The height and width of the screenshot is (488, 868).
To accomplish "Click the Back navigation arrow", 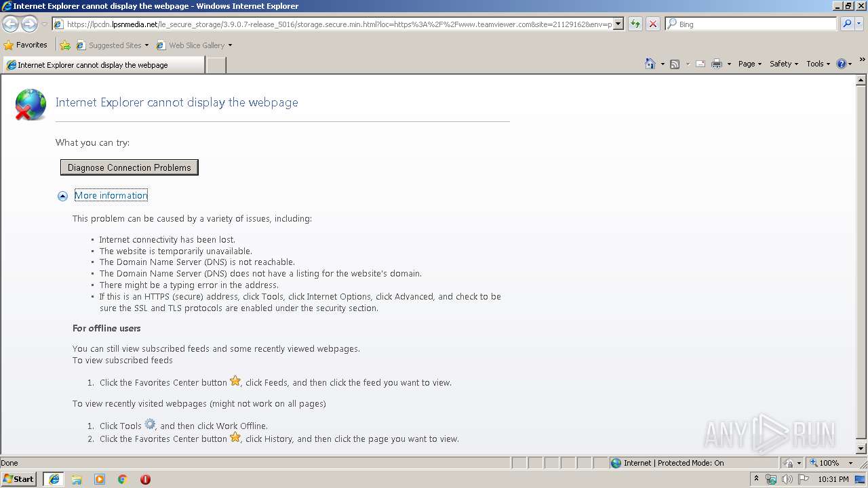I will coord(10,24).
